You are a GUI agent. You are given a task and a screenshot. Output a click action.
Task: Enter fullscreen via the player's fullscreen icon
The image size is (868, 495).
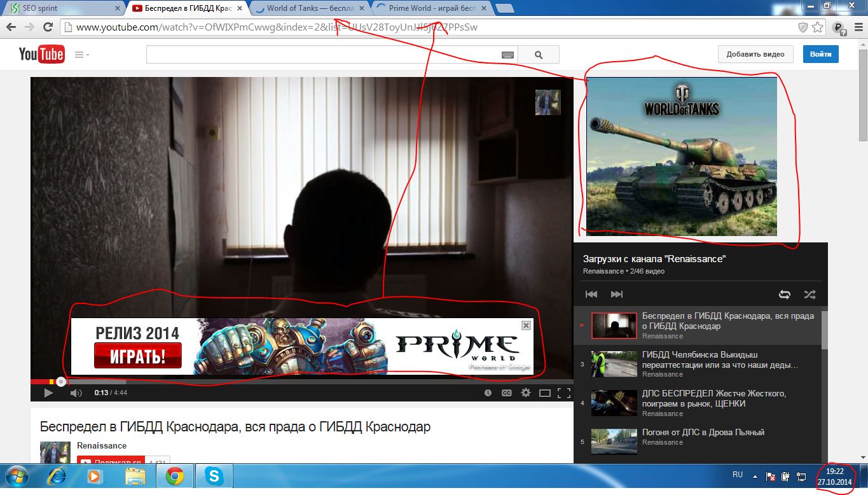pos(563,393)
